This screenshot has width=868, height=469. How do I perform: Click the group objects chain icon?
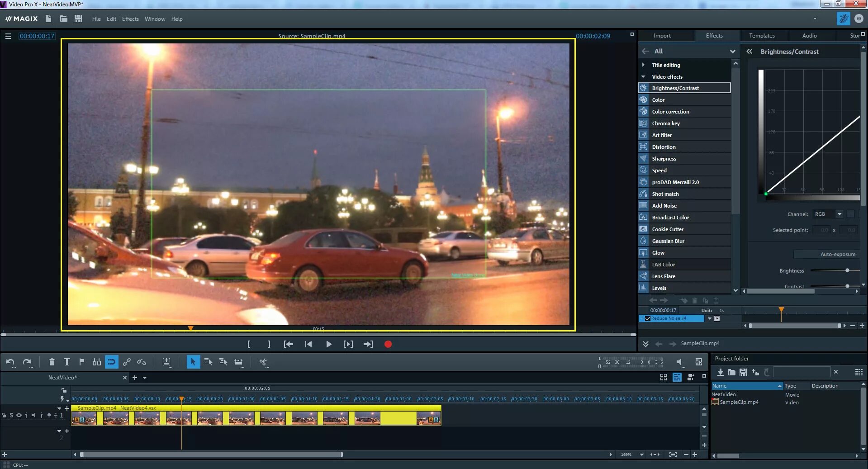(x=127, y=362)
